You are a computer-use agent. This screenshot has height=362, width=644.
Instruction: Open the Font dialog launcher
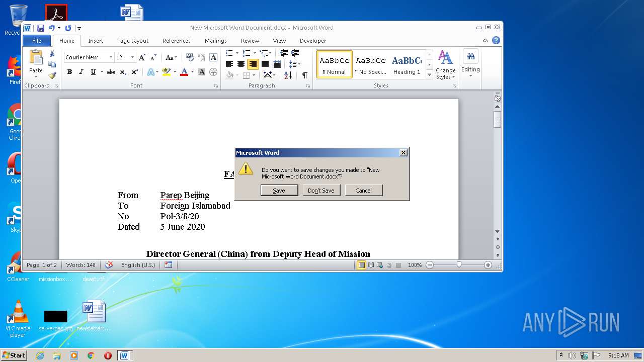(216, 86)
